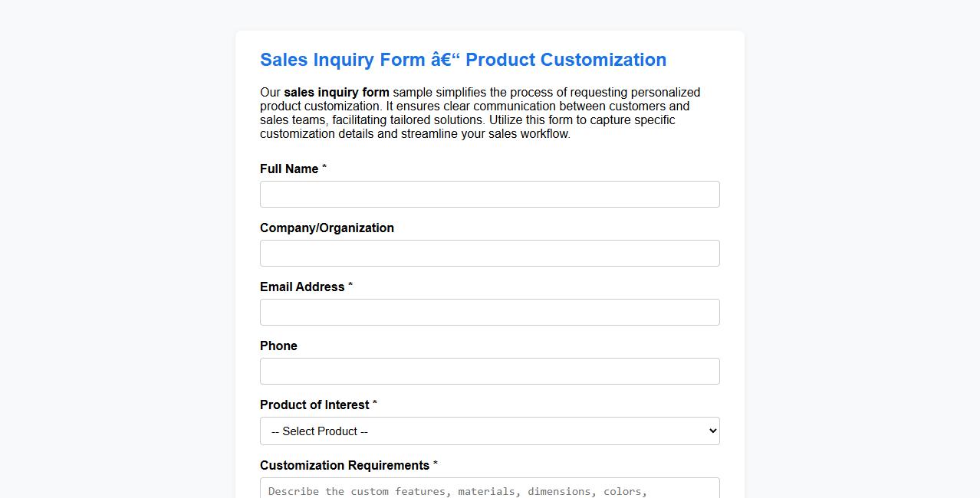Expand the "-- Select Product --" combo box

pyautogui.click(x=489, y=431)
